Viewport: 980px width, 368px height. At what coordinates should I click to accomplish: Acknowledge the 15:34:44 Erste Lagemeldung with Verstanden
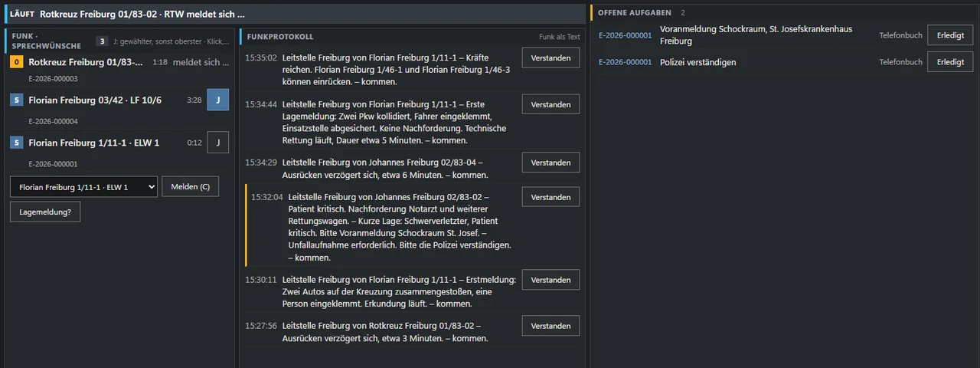tap(550, 104)
